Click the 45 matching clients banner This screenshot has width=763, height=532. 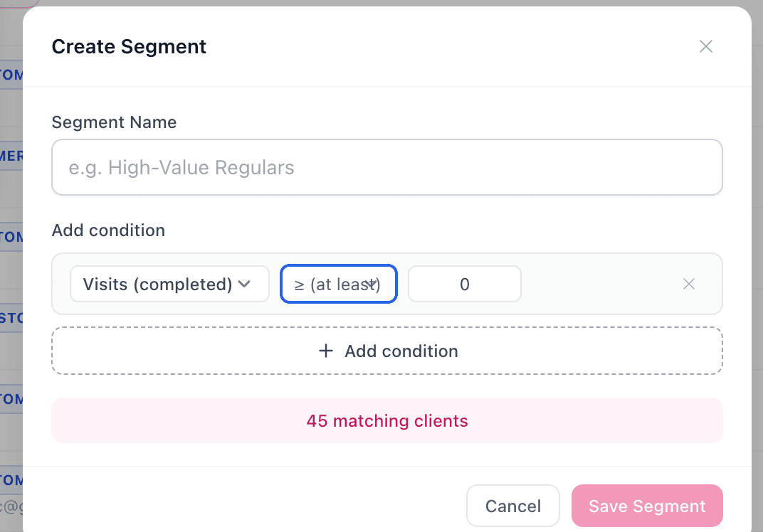click(x=386, y=420)
